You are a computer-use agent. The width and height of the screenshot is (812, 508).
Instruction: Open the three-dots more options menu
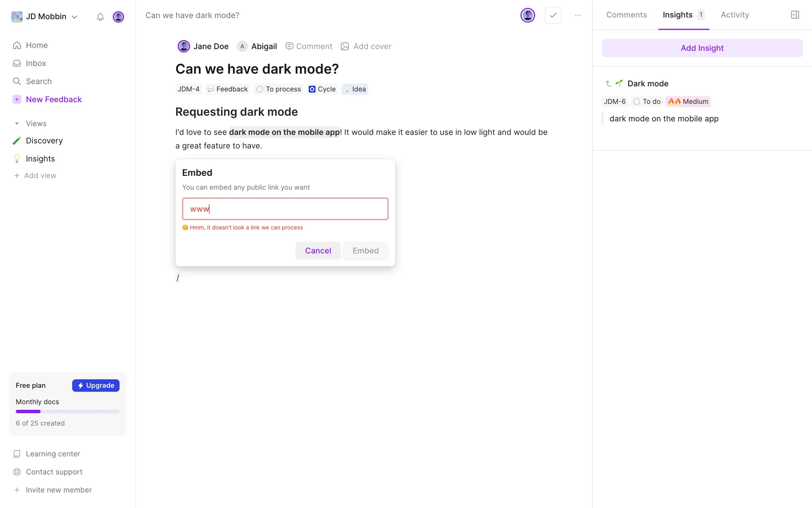coord(578,15)
